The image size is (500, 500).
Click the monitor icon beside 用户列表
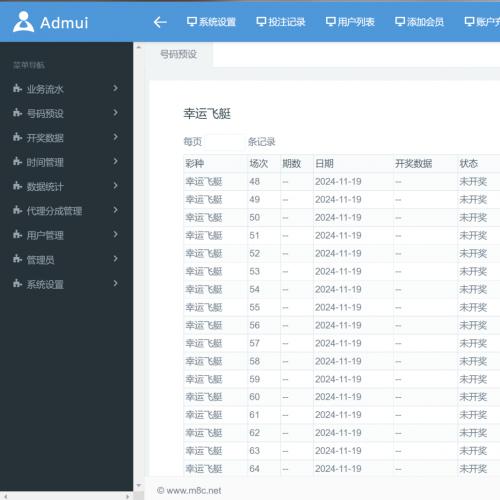pos(330,22)
